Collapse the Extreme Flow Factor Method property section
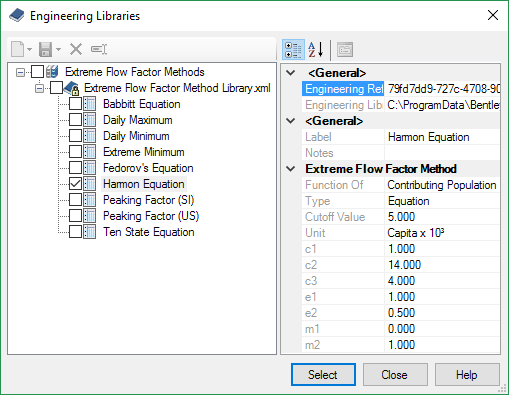This screenshot has width=509, height=395. [291, 169]
